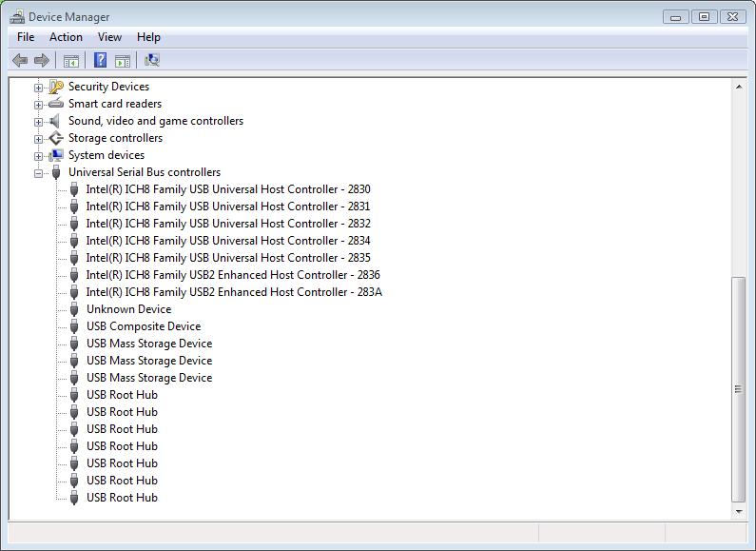Click the USB icon next to Unknown Device
This screenshot has height=551, width=756.
tap(74, 309)
